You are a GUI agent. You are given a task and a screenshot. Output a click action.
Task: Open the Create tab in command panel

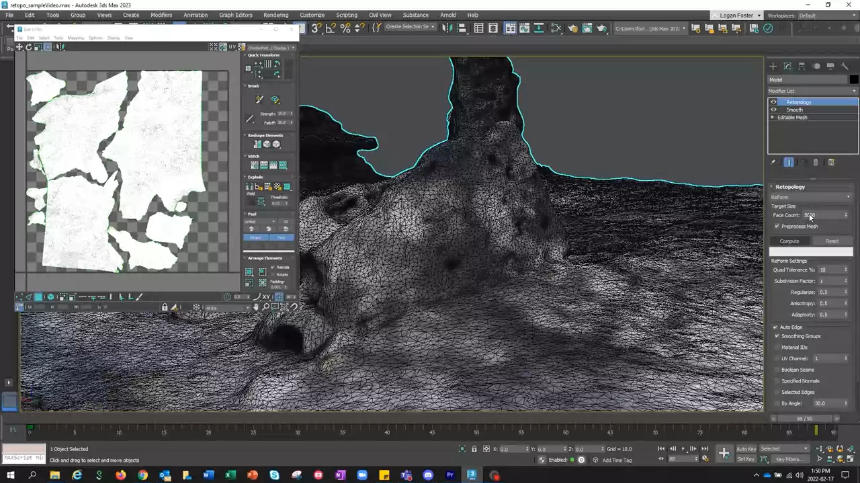(773, 66)
